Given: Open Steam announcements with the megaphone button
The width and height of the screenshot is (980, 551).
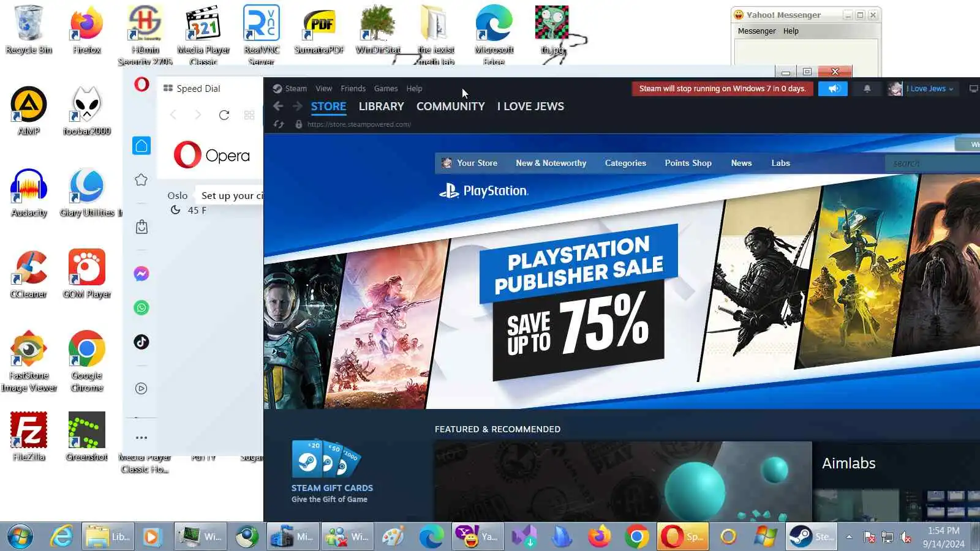Looking at the screenshot, I should (833, 89).
